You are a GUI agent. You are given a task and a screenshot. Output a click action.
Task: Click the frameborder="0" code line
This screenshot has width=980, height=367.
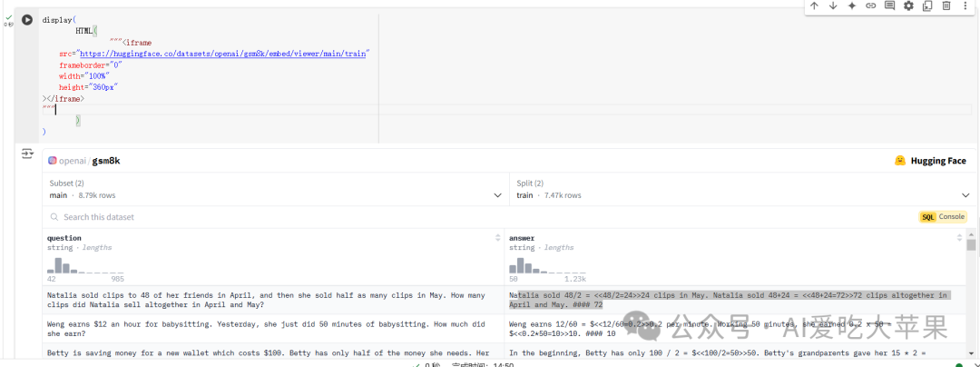pos(91,65)
